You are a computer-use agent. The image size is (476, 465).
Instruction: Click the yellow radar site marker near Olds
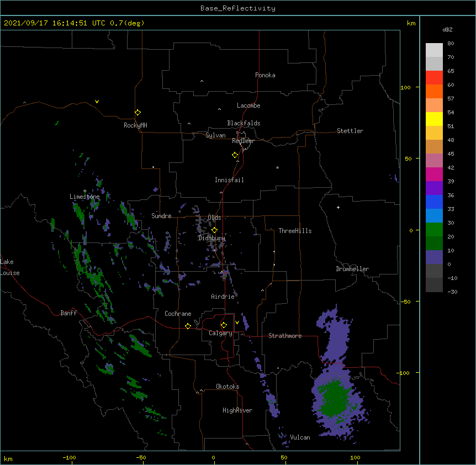(x=214, y=230)
